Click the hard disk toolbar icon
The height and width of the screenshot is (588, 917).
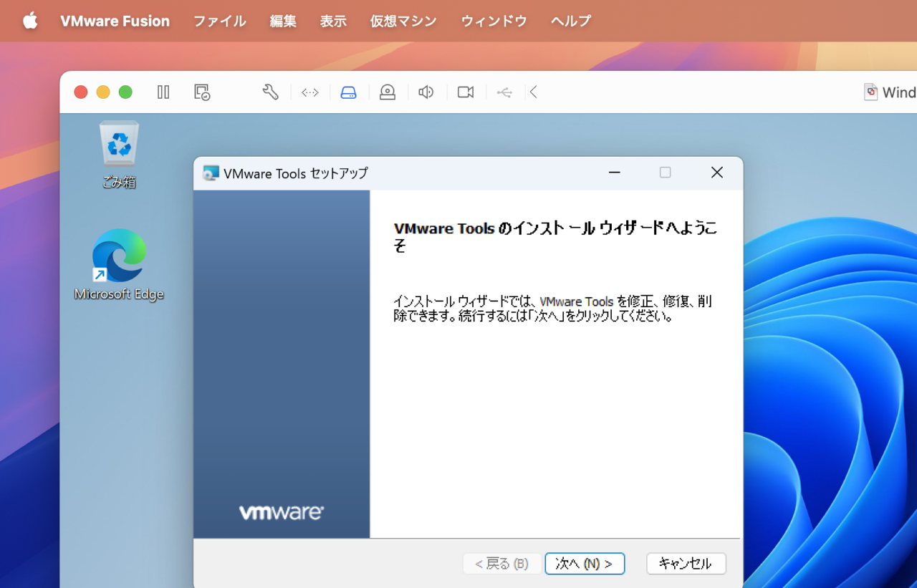pyautogui.click(x=348, y=92)
